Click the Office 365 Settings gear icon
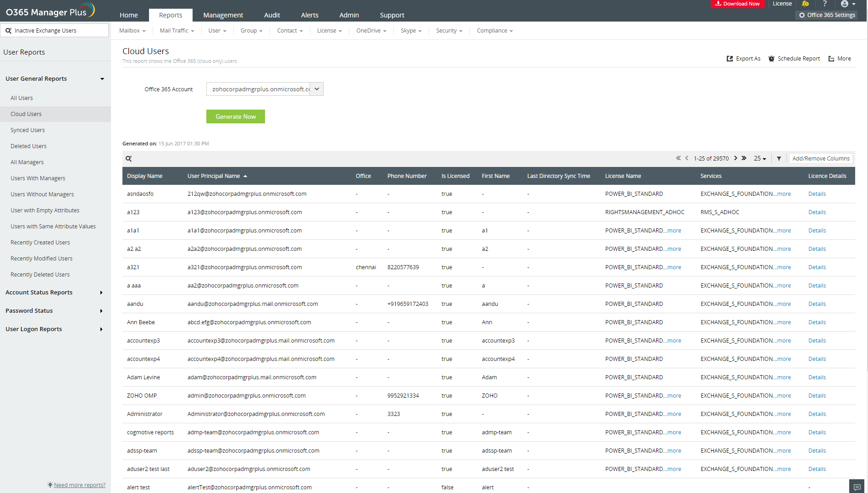The width and height of the screenshot is (868, 493). click(x=802, y=15)
